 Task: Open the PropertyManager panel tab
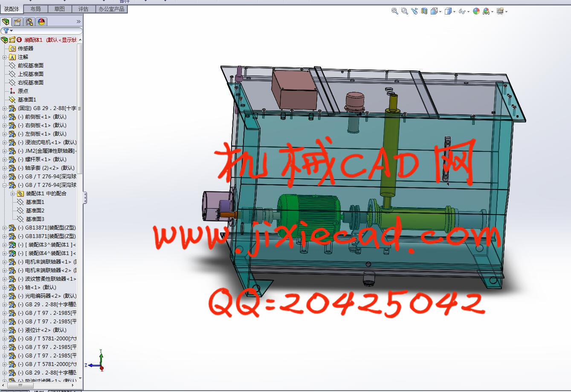pyautogui.click(x=17, y=22)
